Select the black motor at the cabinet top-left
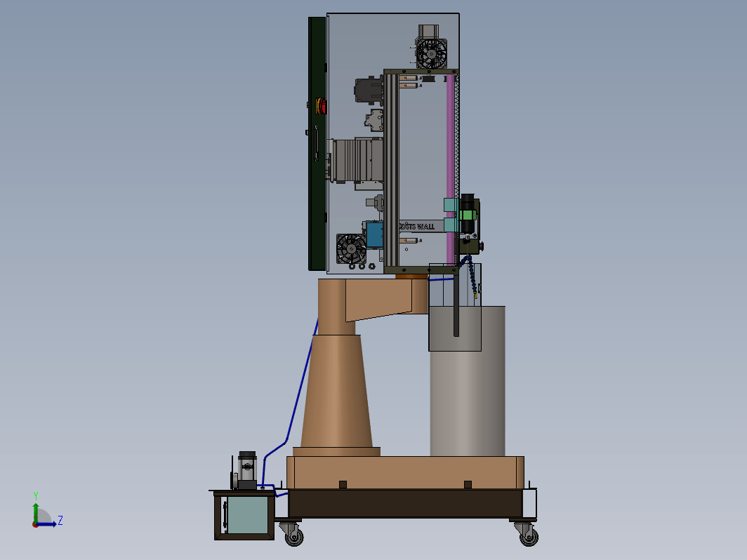The height and width of the screenshot is (560, 747). click(x=369, y=90)
